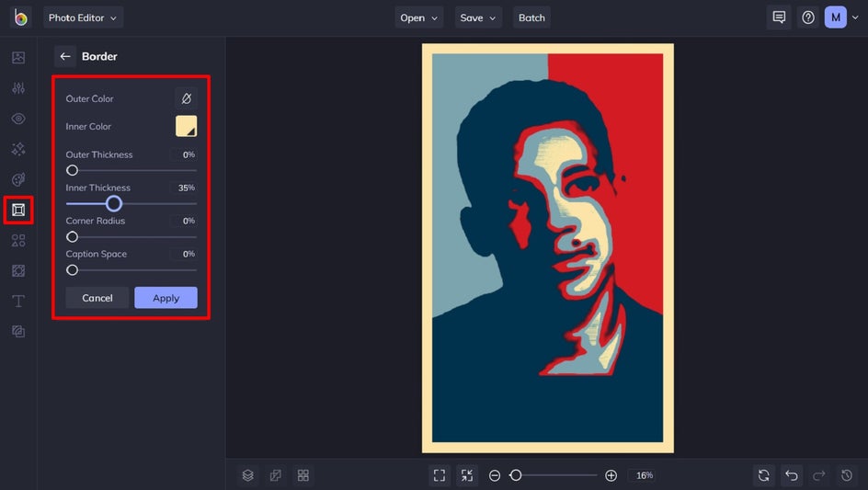Viewport: 868px width, 490px height.
Task: Open the Inner Color swatch
Action: point(186,126)
